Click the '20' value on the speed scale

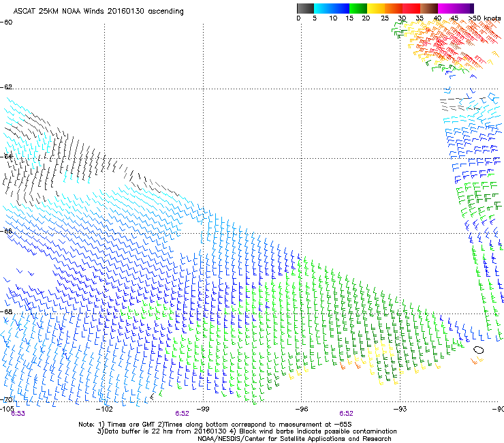(x=366, y=18)
